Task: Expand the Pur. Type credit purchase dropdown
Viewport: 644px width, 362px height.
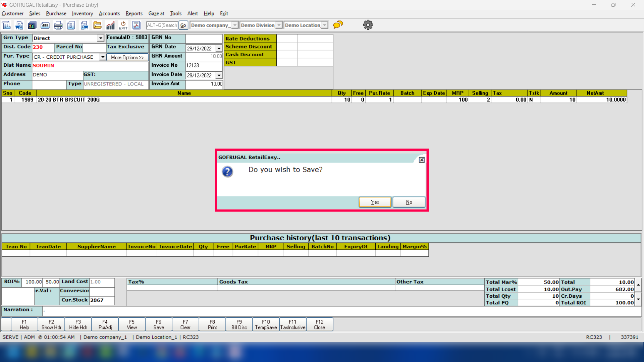Action: point(102,57)
